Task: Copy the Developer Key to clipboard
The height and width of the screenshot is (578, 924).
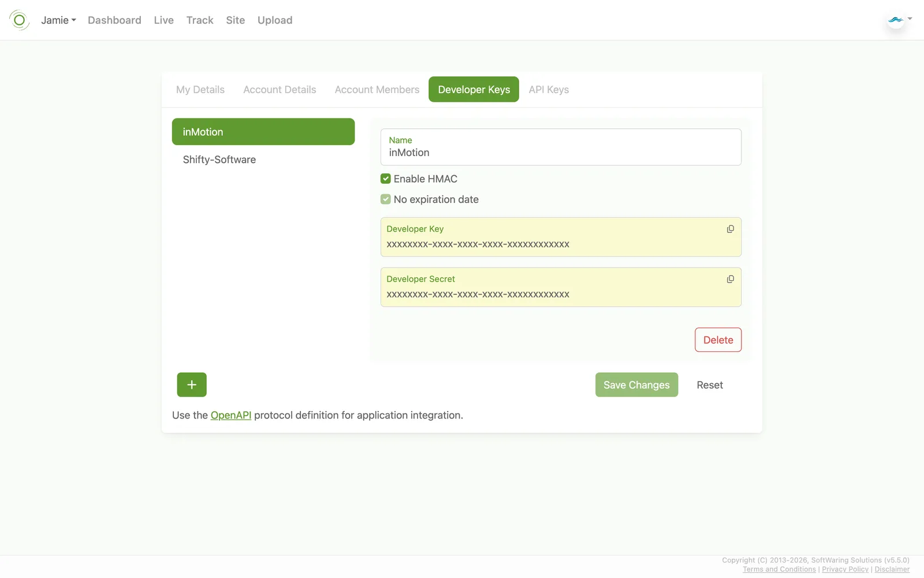Action: click(x=730, y=229)
